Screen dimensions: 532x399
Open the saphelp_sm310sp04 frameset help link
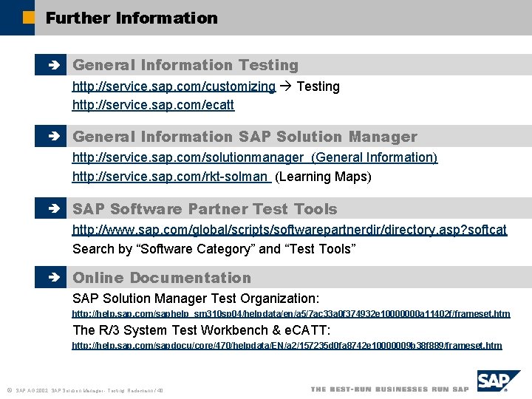tap(290, 314)
